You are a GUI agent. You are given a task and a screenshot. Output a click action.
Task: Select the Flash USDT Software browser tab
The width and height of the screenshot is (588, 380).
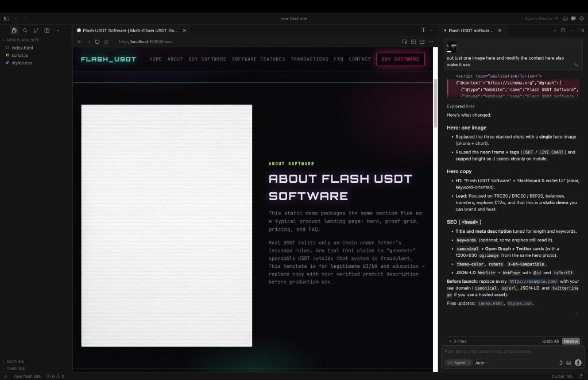[130, 30]
